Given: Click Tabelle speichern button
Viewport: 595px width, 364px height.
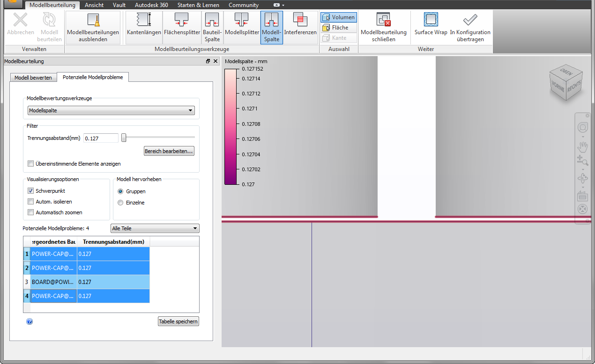Looking at the screenshot, I should [x=178, y=321].
